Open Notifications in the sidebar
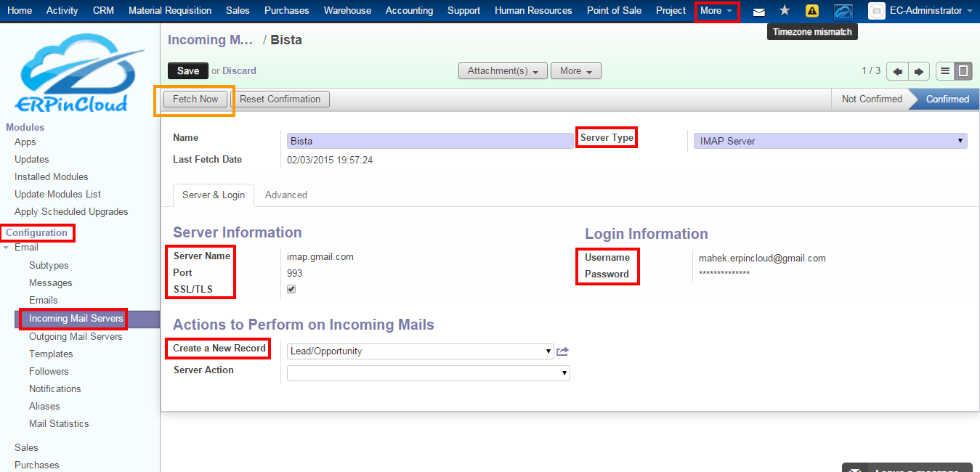This screenshot has width=980, height=472. pos(55,389)
